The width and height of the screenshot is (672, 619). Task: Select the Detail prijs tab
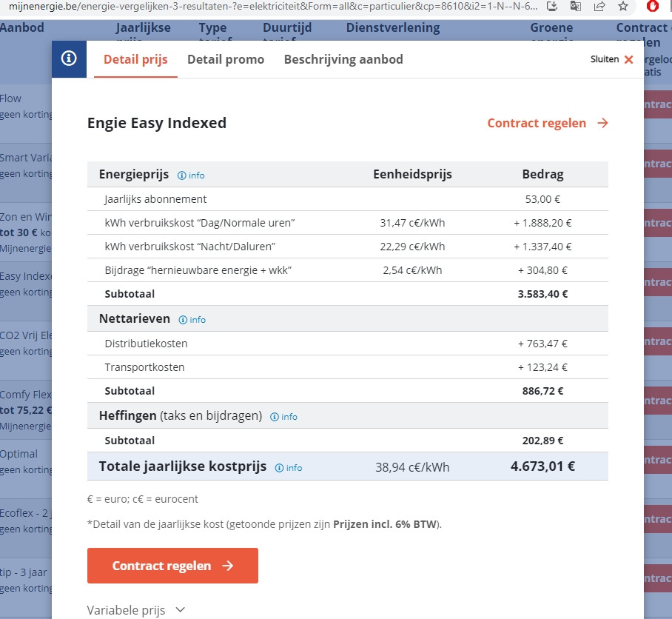coord(135,59)
